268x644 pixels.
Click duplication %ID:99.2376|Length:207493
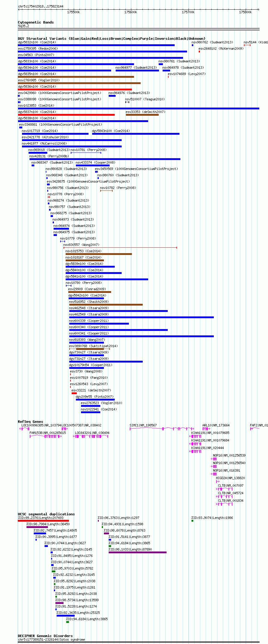43,521
